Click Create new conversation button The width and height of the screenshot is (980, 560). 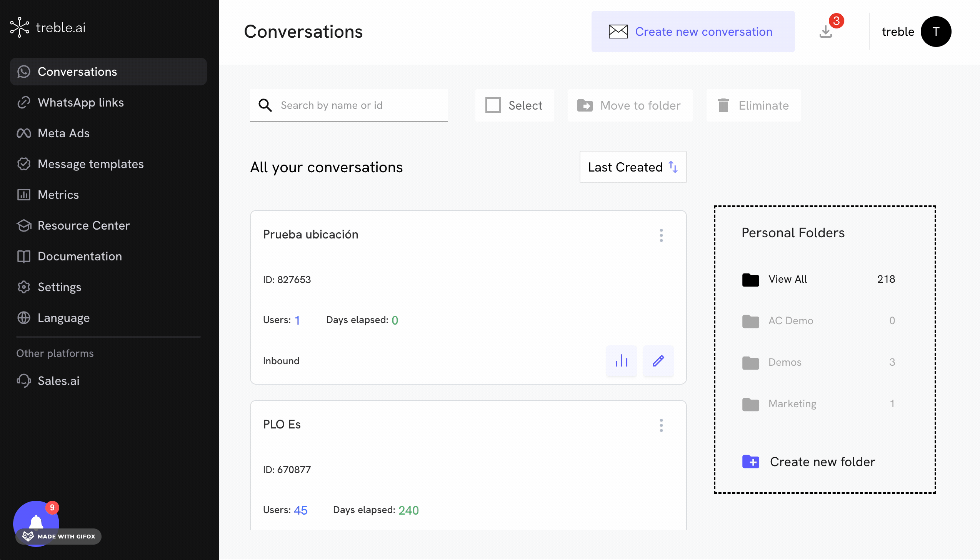pyautogui.click(x=693, y=32)
